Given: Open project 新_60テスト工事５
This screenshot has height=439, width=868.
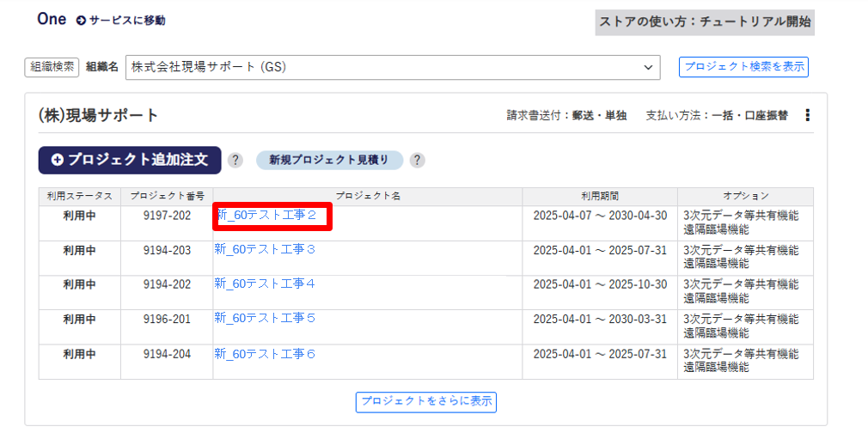Looking at the screenshot, I should [x=265, y=319].
